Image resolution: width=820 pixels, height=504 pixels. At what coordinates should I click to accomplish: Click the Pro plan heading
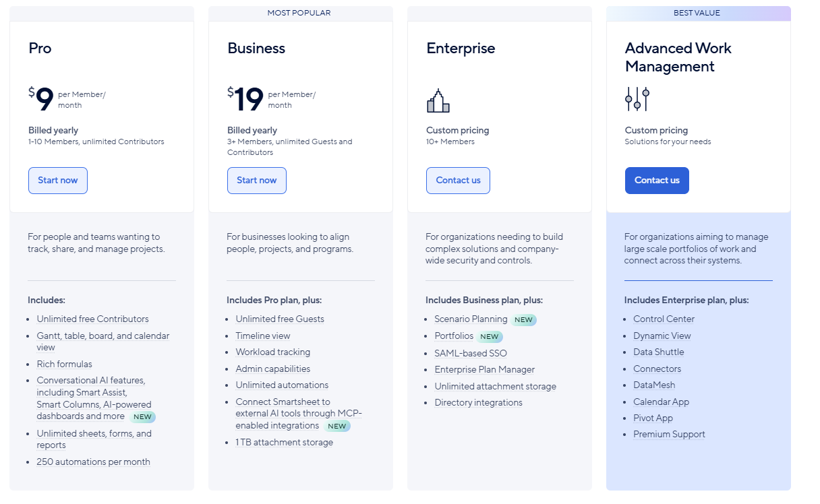[x=40, y=49]
